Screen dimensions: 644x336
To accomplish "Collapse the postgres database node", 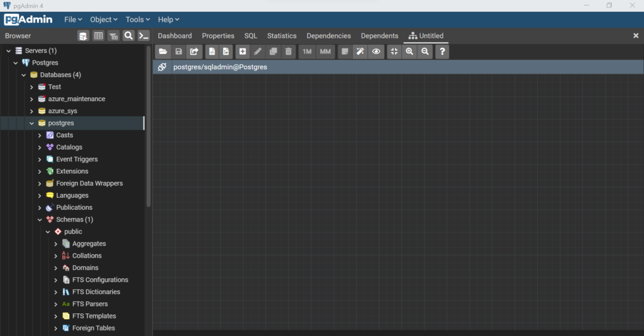I will [31, 123].
